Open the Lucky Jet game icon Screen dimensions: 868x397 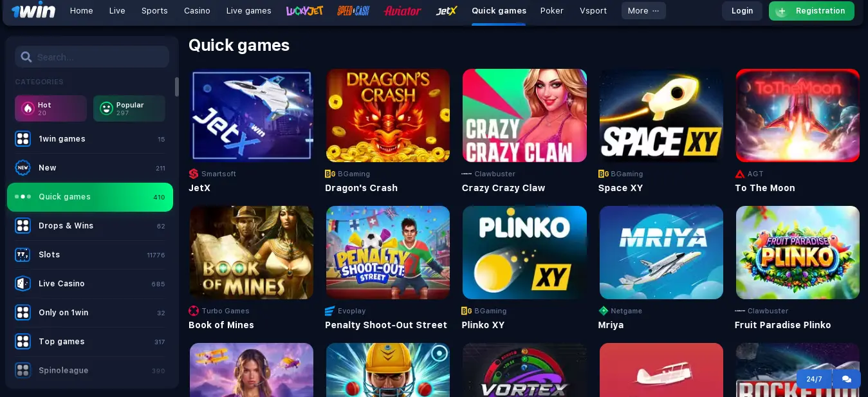pyautogui.click(x=304, y=11)
